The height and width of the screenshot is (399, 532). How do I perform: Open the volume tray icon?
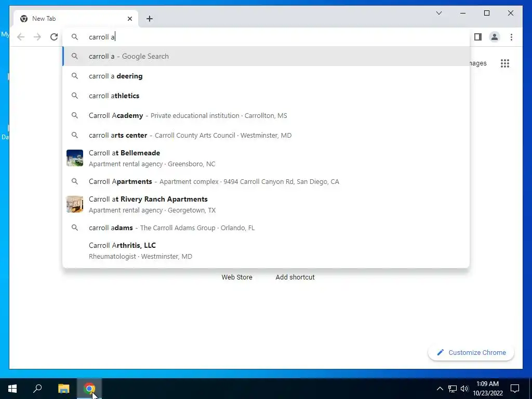[464, 389]
